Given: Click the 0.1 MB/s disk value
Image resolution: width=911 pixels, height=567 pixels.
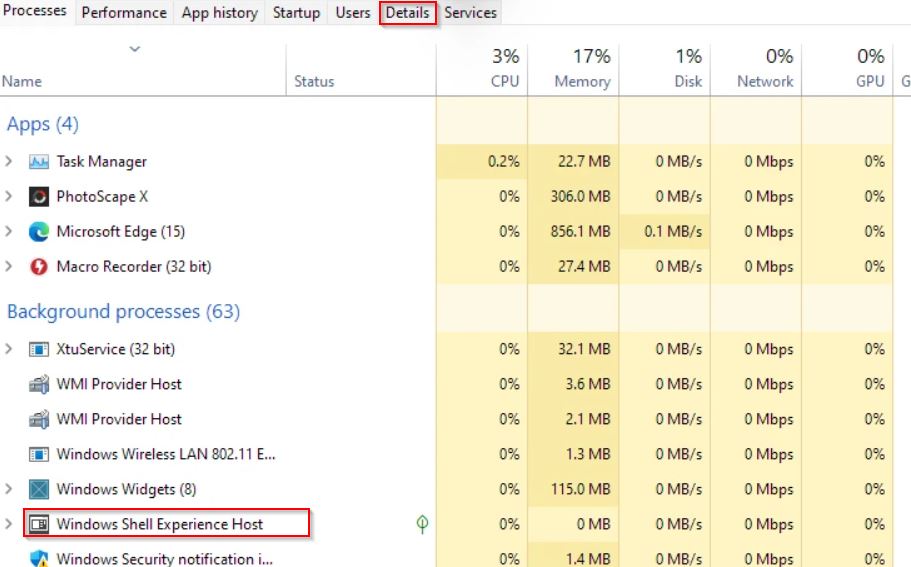Looking at the screenshot, I should click(673, 232).
